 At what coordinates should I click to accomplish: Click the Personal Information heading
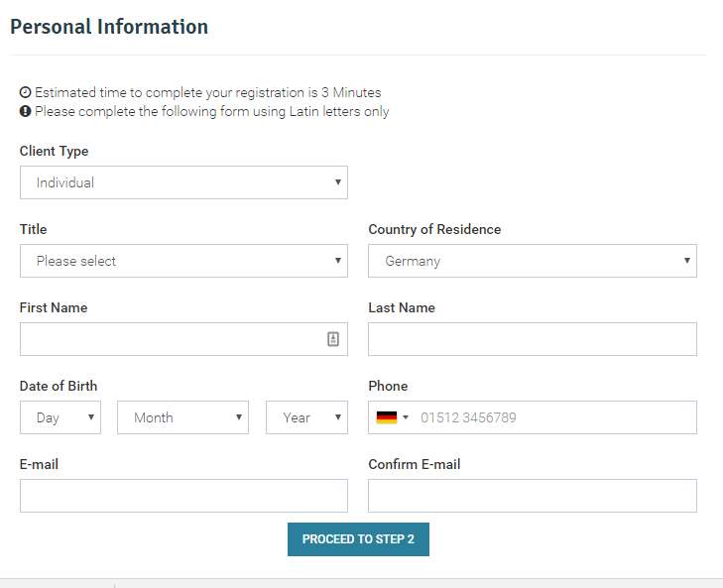[x=109, y=27]
